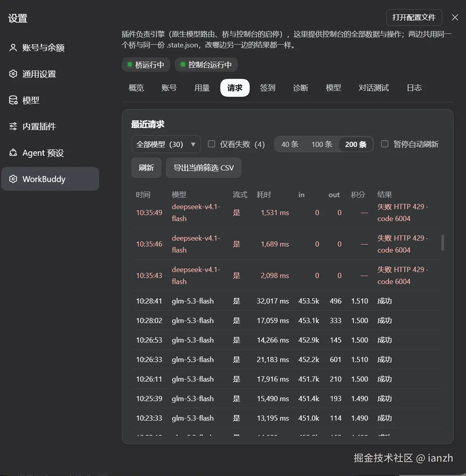
Task: Click the 最近请求 section heading
Action: (x=148, y=124)
